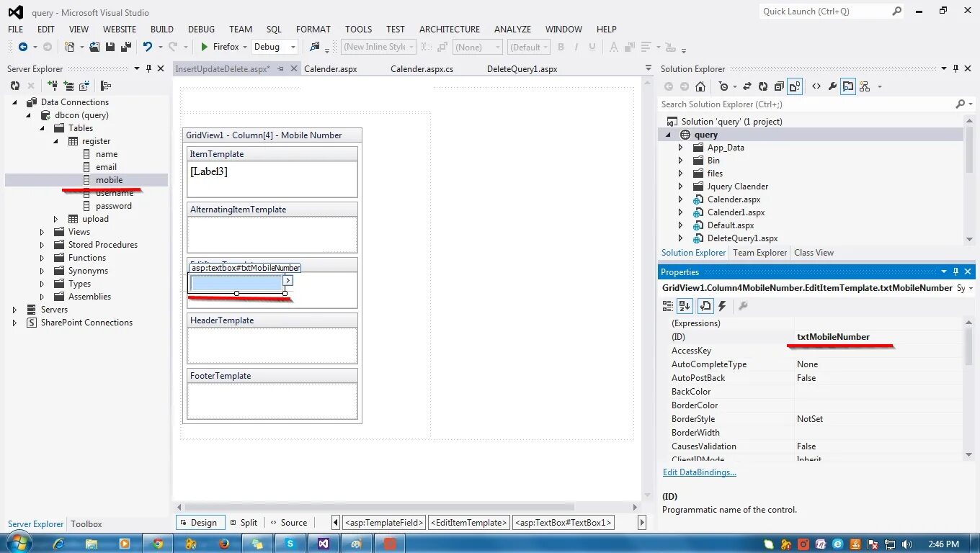
Task: Open Chrome from the Windows taskbar
Action: (158, 544)
